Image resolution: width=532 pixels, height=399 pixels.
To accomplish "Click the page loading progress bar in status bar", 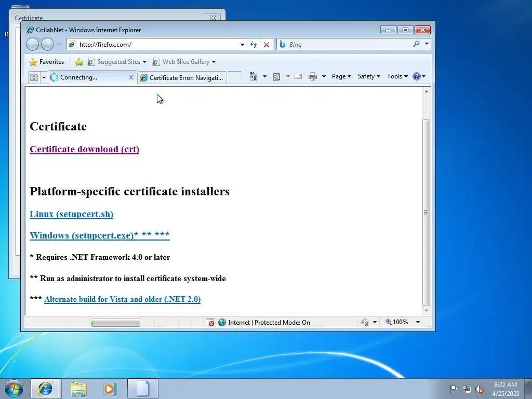I will (116, 323).
